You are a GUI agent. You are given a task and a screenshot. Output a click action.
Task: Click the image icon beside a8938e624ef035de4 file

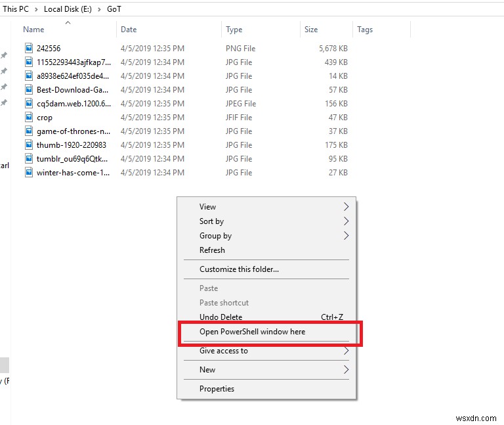29,76
